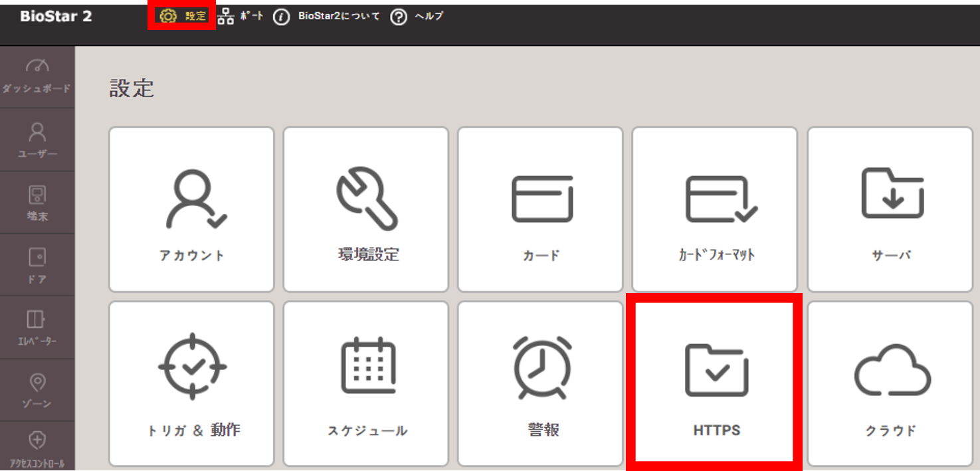Open the アカウント settings tile
This screenshot has height=471, width=980.
click(191, 209)
